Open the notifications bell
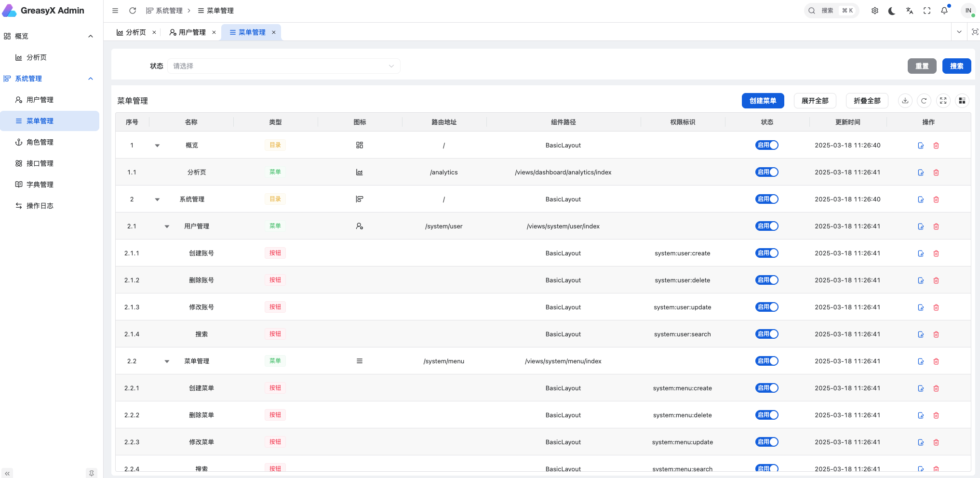 coord(944,11)
